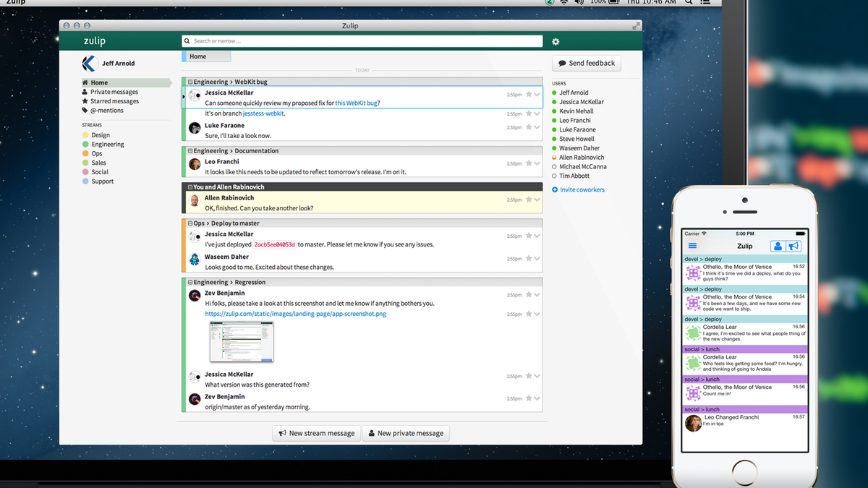Viewport: 868px width, 488px height.
Task: Open the settings gear icon in header
Action: (556, 42)
